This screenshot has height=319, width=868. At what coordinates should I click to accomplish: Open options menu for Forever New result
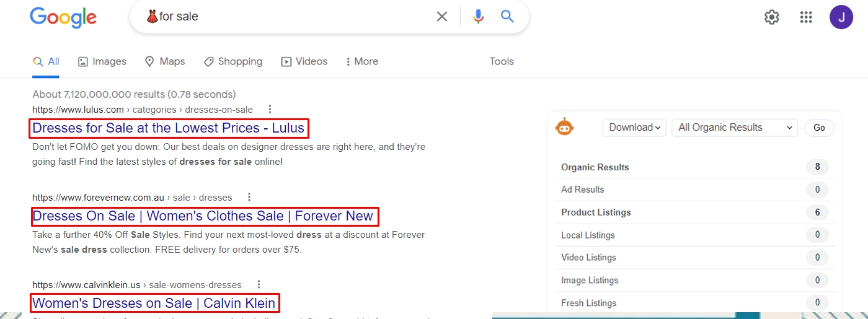(x=249, y=198)
